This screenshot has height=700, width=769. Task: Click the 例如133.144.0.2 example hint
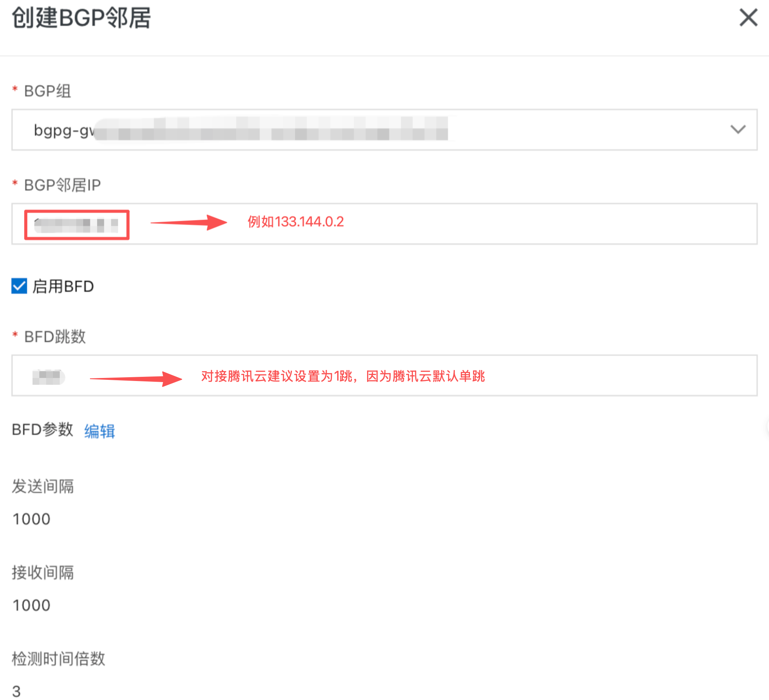[x=296, y=221]
